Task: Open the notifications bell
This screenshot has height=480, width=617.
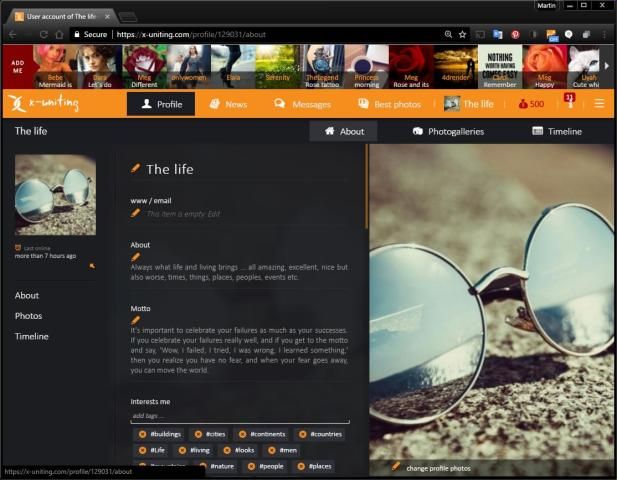Action: click(x=569, y=103)
